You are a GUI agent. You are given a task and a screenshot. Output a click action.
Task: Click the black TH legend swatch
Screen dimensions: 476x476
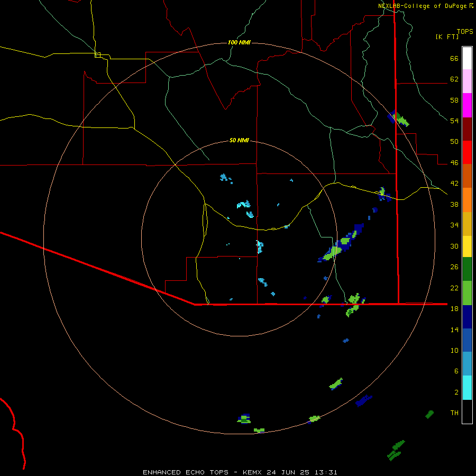pyautogui.click(x=467, y=411)
